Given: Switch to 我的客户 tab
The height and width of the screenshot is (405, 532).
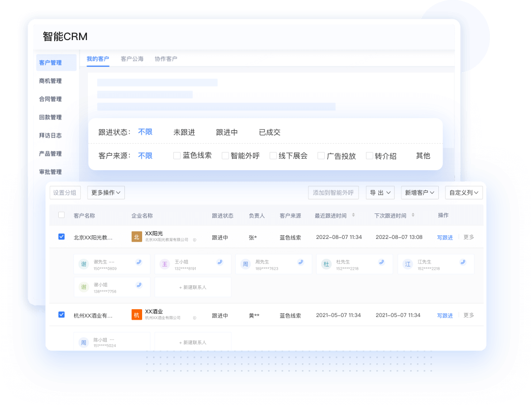Looking at the screenshot, I should point(98,59).
